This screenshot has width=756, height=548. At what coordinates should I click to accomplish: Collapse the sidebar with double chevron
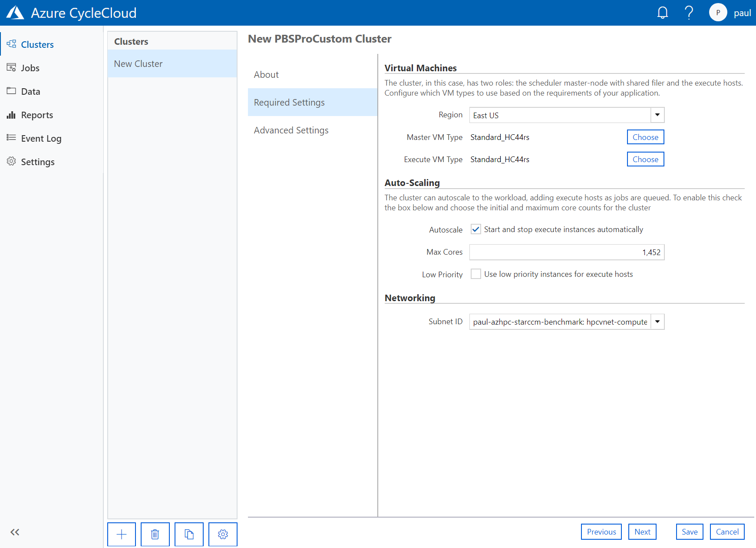[x=15, y=532]
